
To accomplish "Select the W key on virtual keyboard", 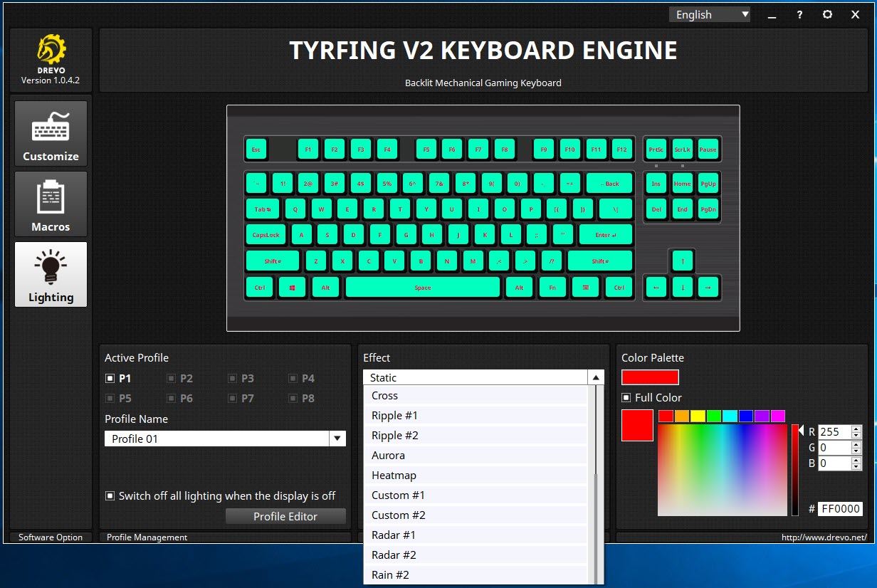I will pos(322,209).
